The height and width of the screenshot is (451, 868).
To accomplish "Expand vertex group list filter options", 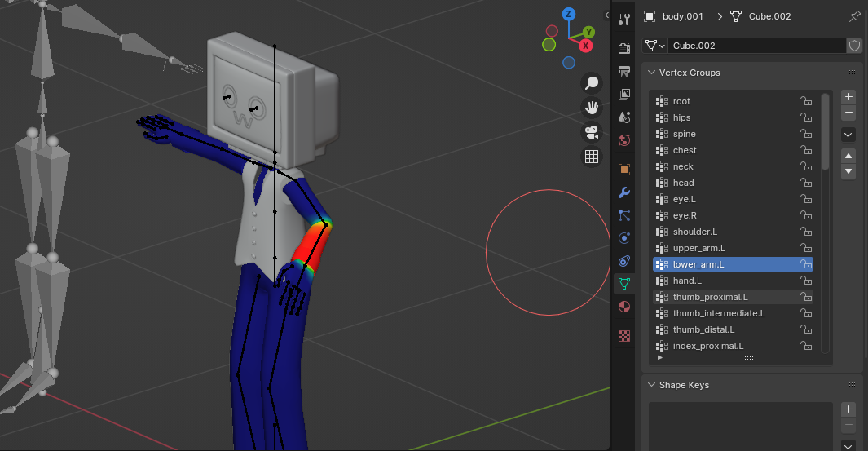I will [660, 358].
